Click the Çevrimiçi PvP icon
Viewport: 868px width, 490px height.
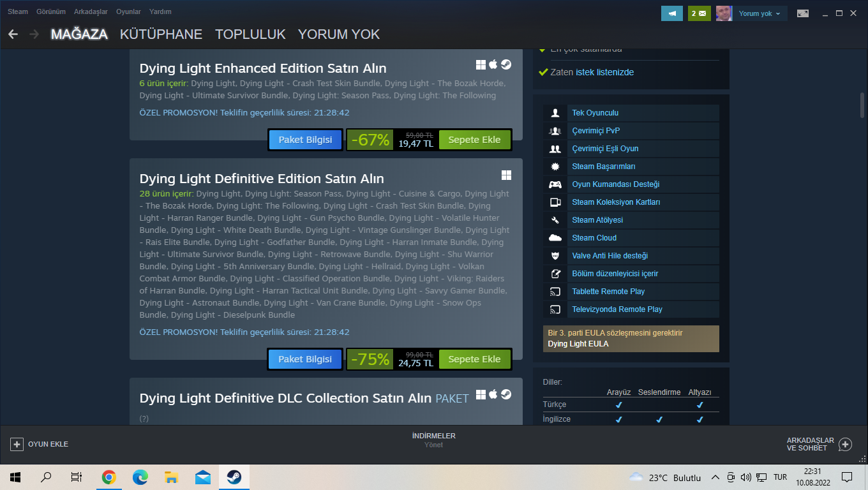(555, 131)
